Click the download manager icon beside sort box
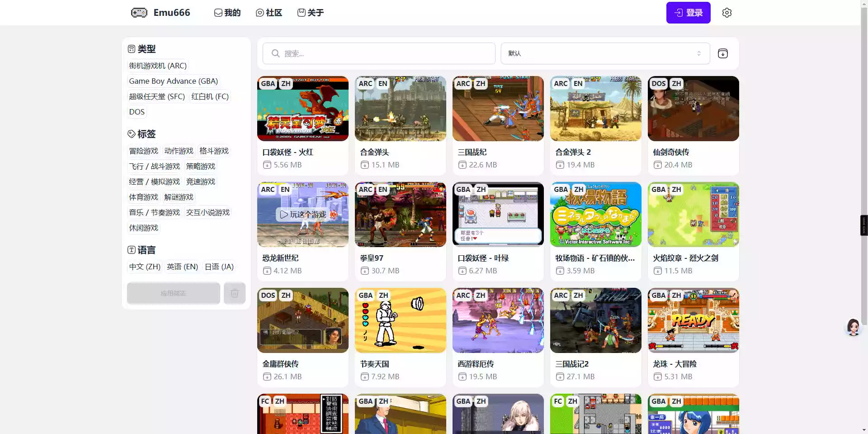Viewport: 868px width, 434px height. point(723,53)
